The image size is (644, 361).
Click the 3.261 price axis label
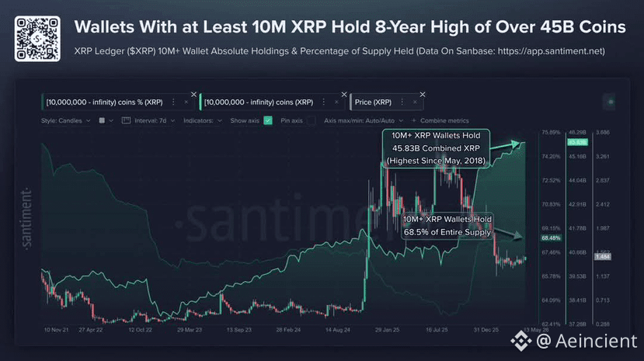(x=603, y=156)
